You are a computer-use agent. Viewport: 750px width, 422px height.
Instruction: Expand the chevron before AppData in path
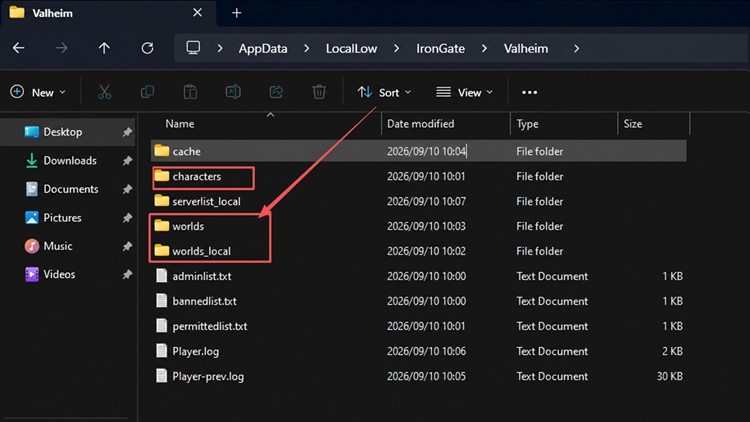point(220,48)
